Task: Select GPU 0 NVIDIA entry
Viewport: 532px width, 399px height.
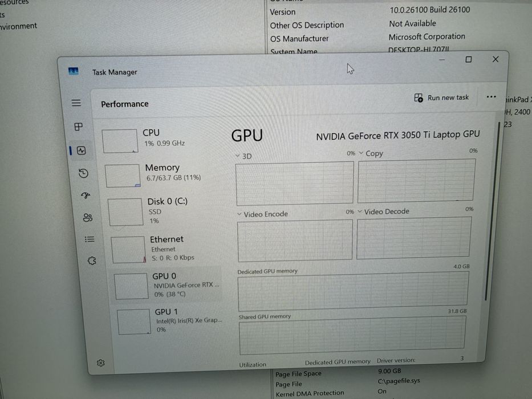Action: (x=167, y=285)
